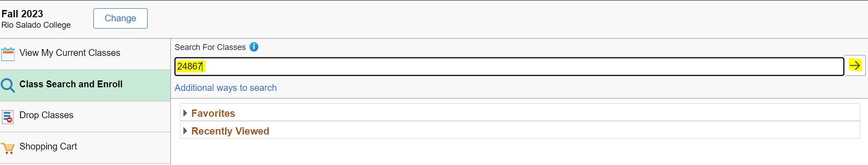Click the calendar icon for current classes

click(8, 54)
